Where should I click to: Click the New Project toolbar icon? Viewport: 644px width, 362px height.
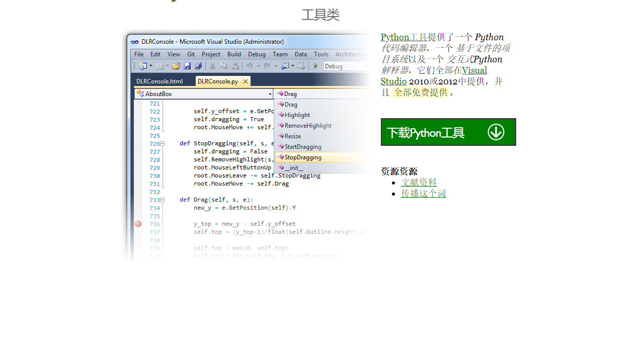[x=143, y=66]
